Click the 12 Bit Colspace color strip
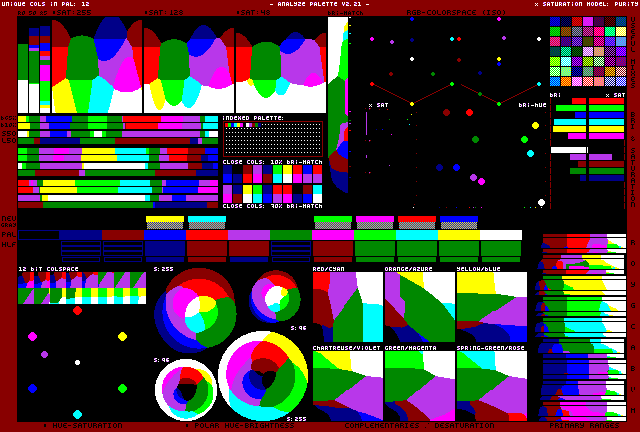Viewport: 640px width, 432px height. pyautogui.click(x=82, y=288)
